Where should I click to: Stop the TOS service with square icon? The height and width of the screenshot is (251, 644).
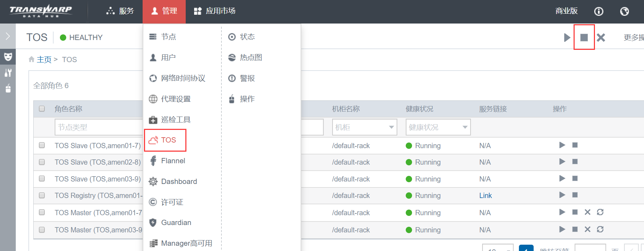pos(584,37)
